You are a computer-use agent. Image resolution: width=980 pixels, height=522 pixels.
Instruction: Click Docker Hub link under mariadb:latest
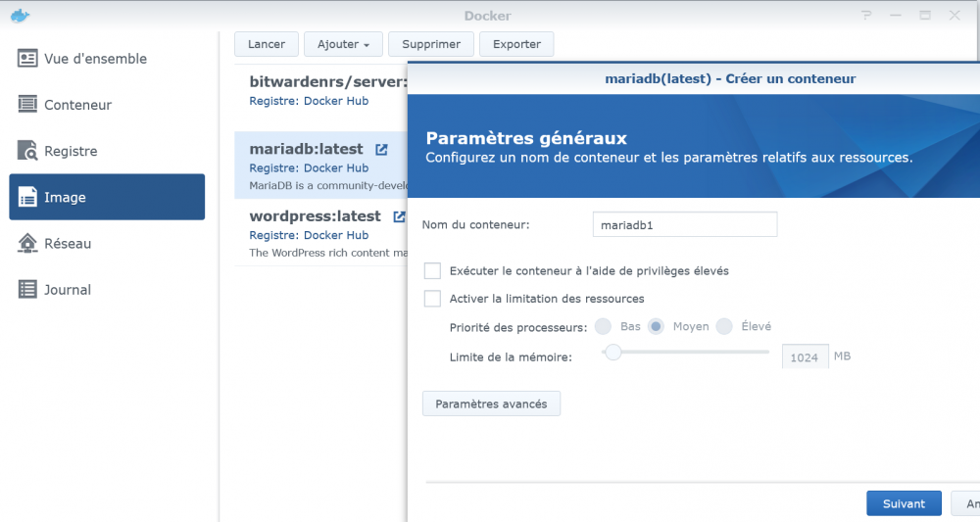coord(336,168)
